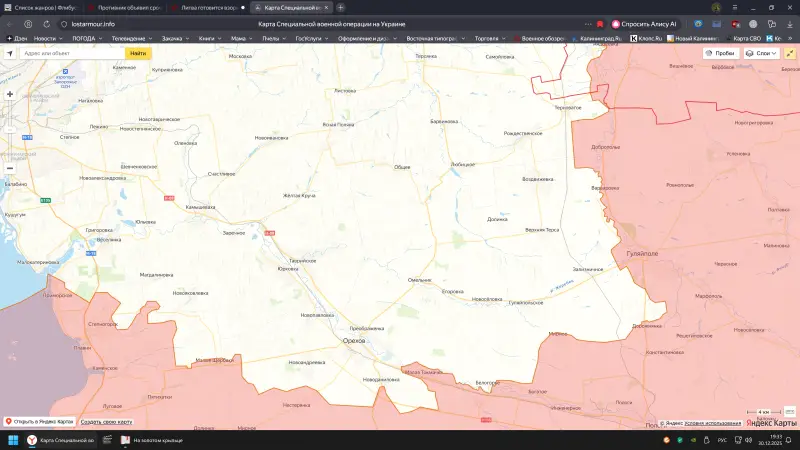Click Открыть в Яндекс Картах link
The height and width of the screenshot is (450, 800).
click(x=40, y=421)
